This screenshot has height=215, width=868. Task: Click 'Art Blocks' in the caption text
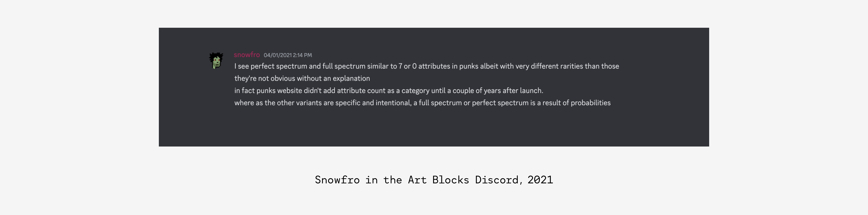[x=438, y=180]
